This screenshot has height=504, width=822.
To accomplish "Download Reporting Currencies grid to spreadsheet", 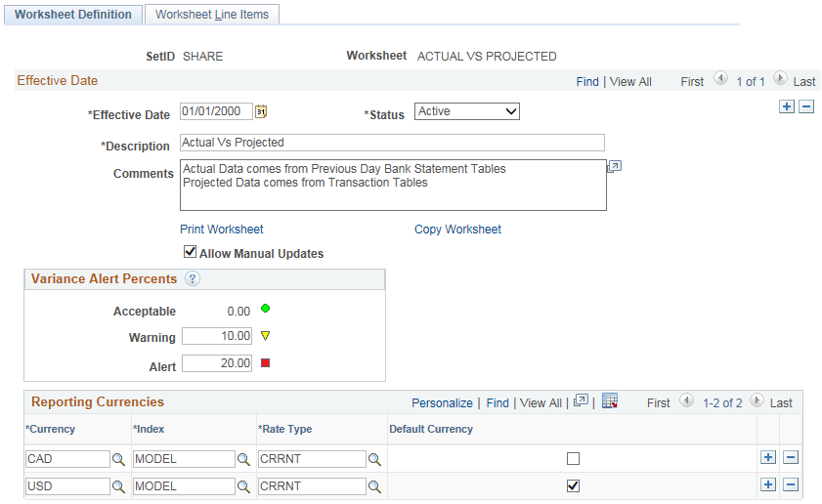I will 610,401.
